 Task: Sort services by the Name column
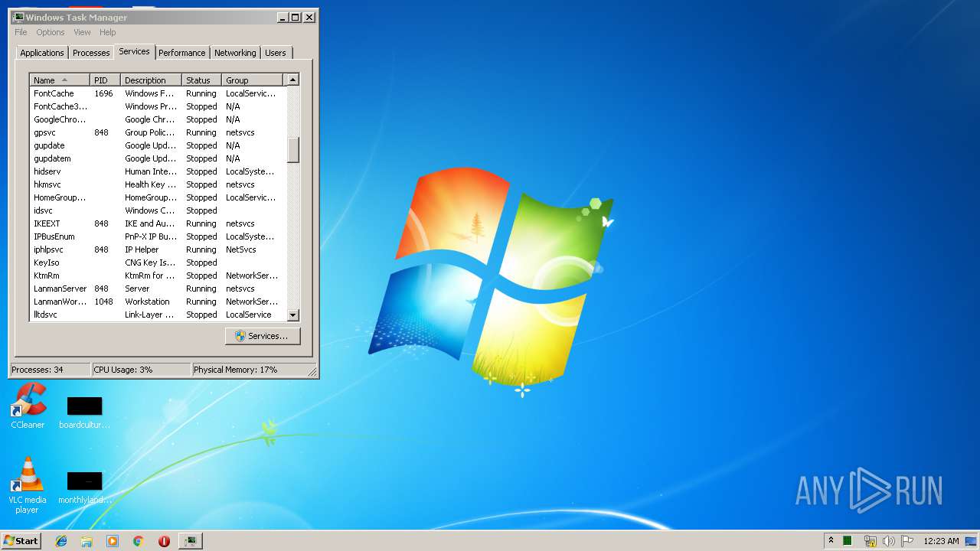tap(60, 80)
